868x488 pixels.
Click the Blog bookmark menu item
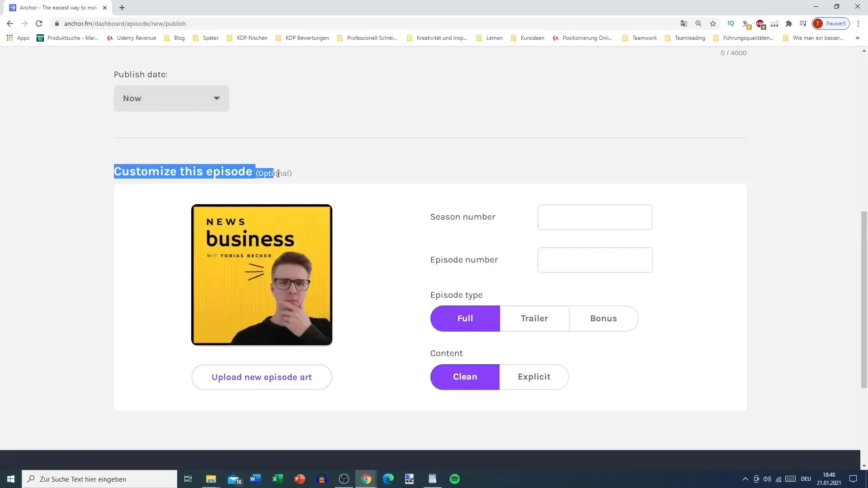(179, 38)
